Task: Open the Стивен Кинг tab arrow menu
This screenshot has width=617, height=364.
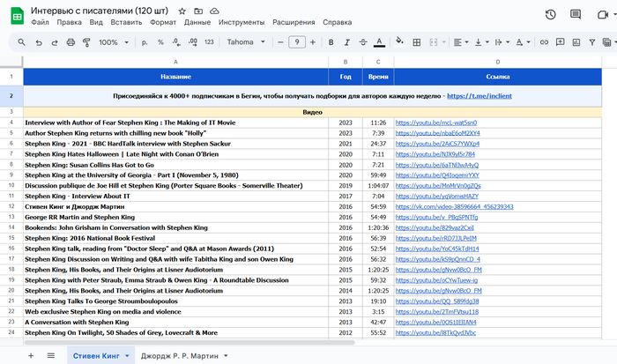Action: click(128, 355)
